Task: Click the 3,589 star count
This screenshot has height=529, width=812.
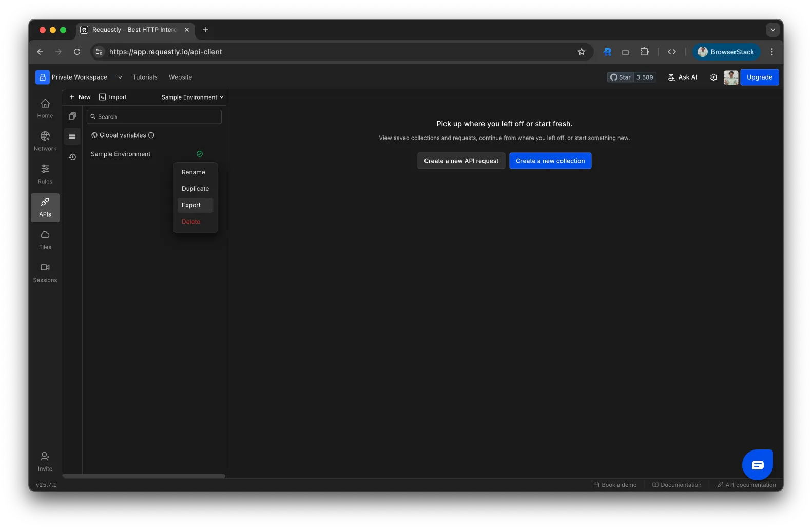Action: [645, 77]
